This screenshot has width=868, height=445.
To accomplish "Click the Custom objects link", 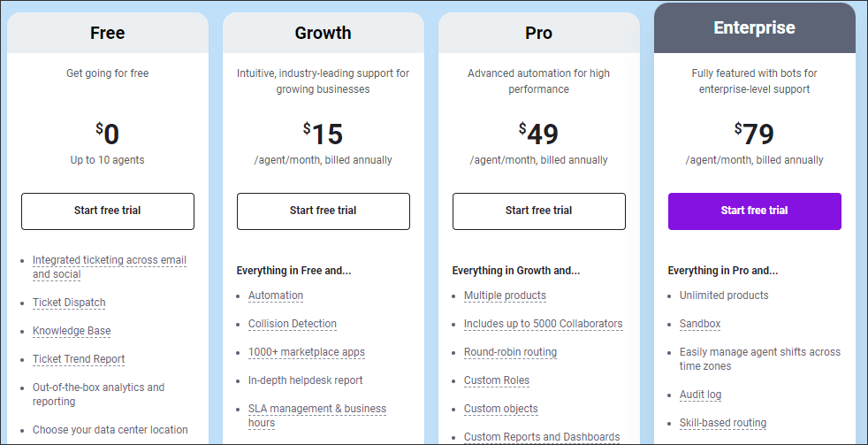I will pos(501,409).
